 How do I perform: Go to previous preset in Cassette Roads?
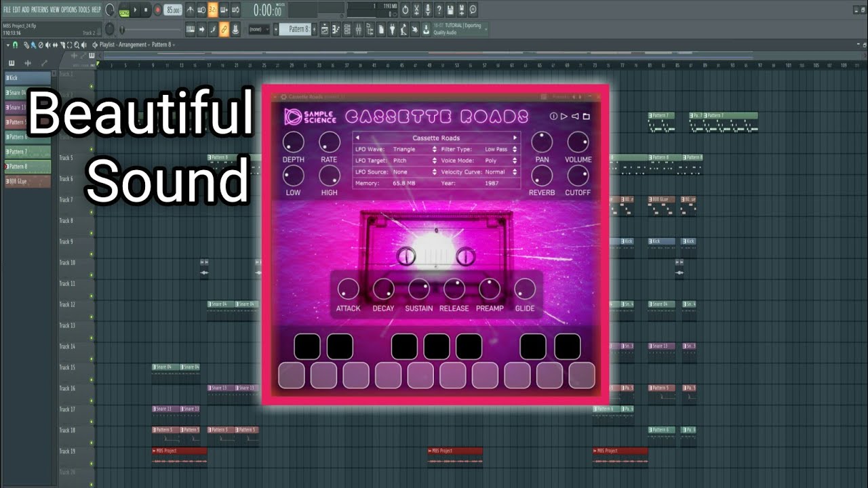coord(357,138)
